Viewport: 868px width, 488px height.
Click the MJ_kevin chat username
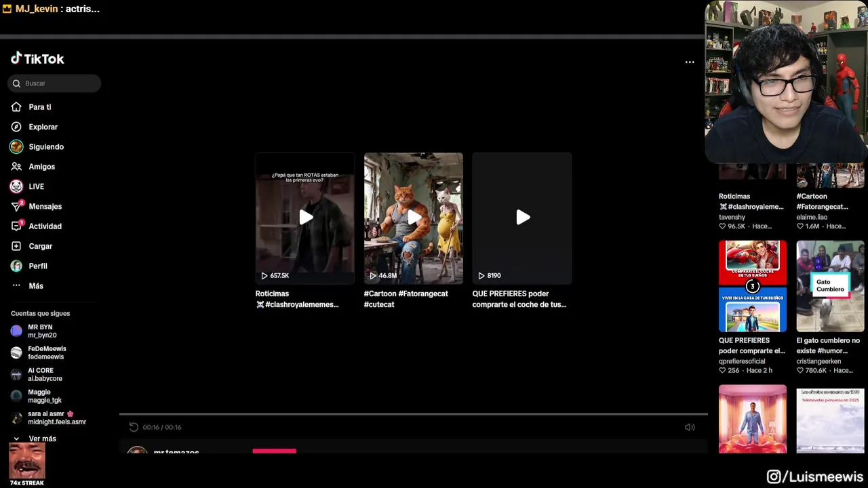[37, 9]
